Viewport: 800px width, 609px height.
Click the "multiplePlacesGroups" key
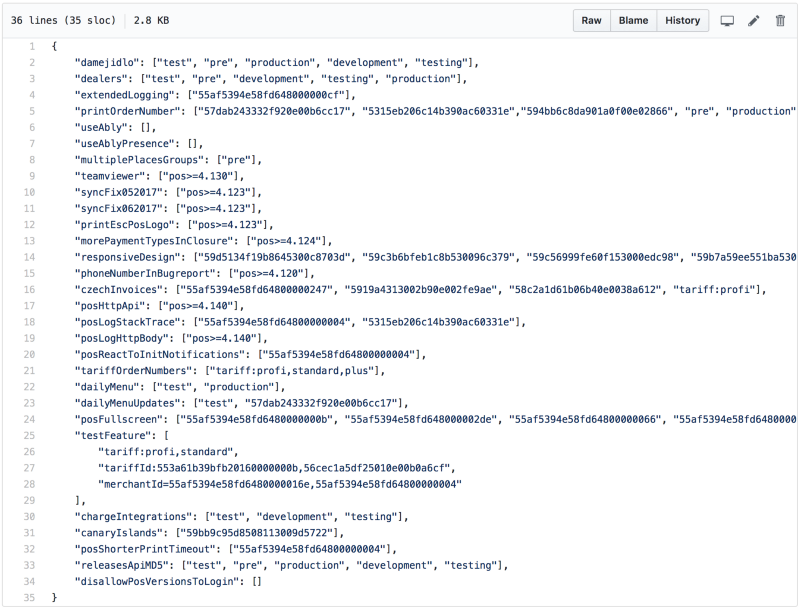pyautogui.click(x=140, y=160)
